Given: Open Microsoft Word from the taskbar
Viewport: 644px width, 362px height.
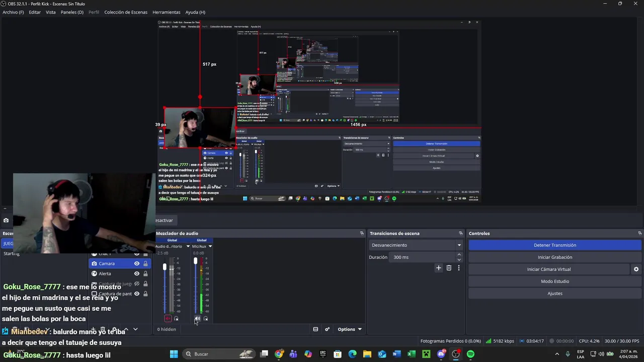Looking at the screenshot, I should click(396, 354).
